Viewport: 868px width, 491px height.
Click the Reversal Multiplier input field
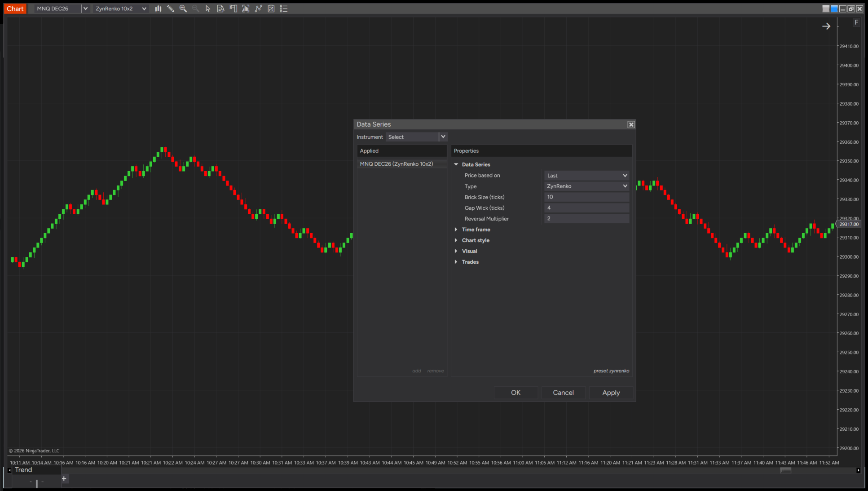586,218
